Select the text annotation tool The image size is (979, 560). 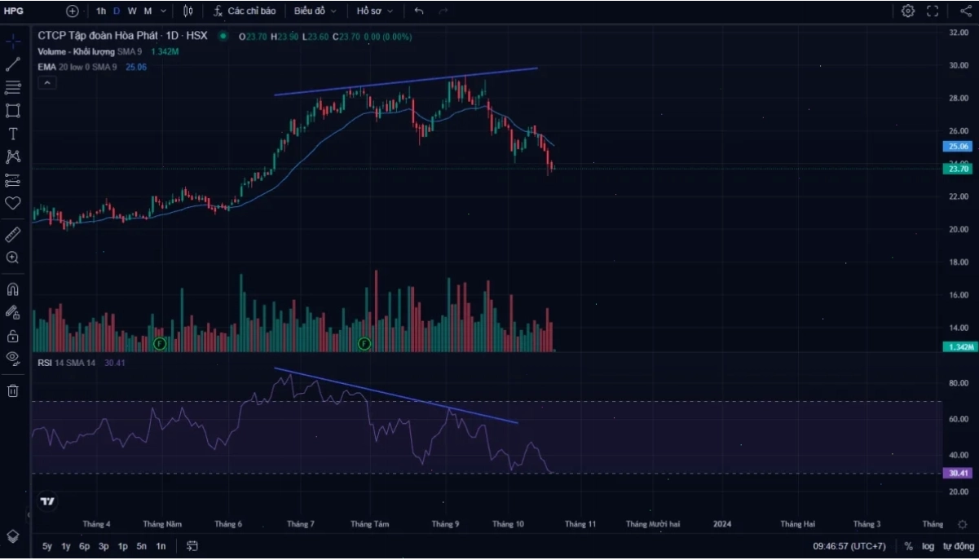click(13, 134)
